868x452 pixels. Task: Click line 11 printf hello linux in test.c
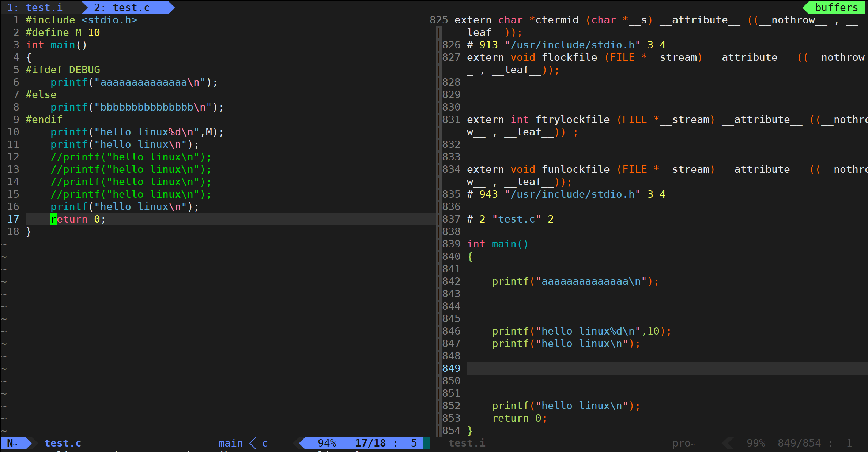coord(125,145)
